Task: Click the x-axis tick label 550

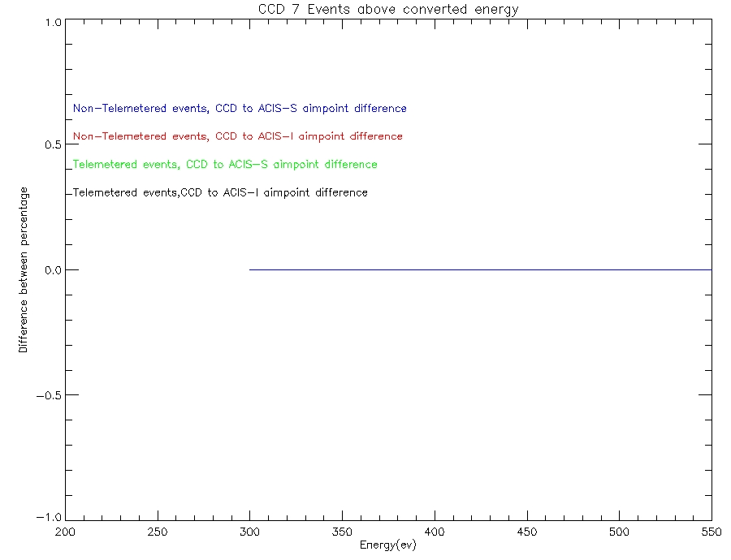Action: (x=712, y=532)
